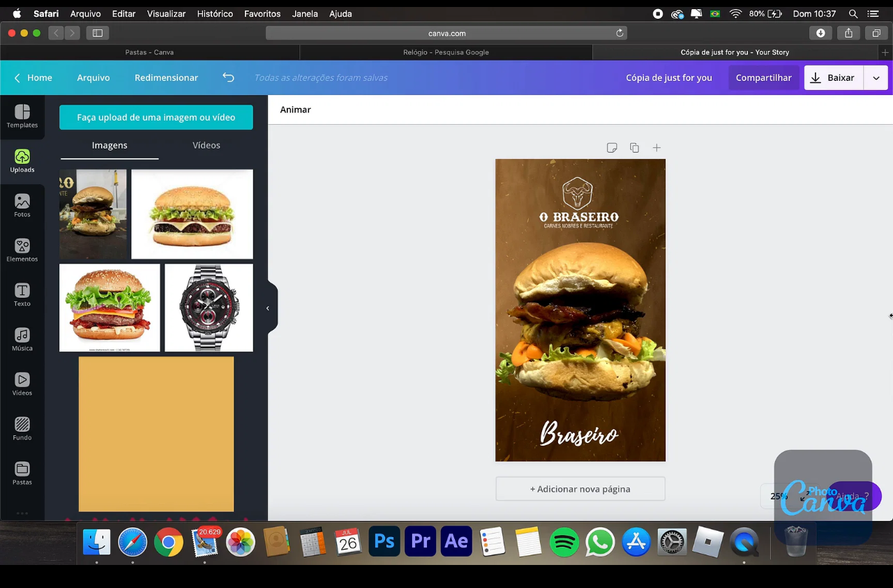893x588 pixels.
Task: Click upload image or video button
Action: click(x=156, y=117)
